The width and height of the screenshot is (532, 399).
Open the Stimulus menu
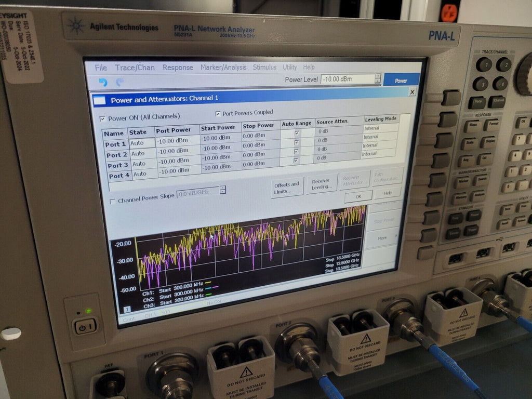pyautogui.click(x=265, y=68)
